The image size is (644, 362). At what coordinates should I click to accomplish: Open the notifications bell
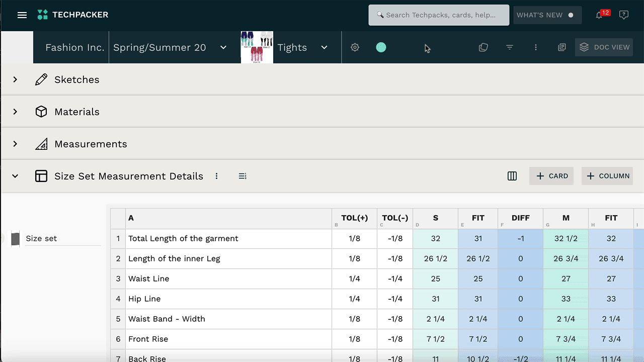(599, 15)
